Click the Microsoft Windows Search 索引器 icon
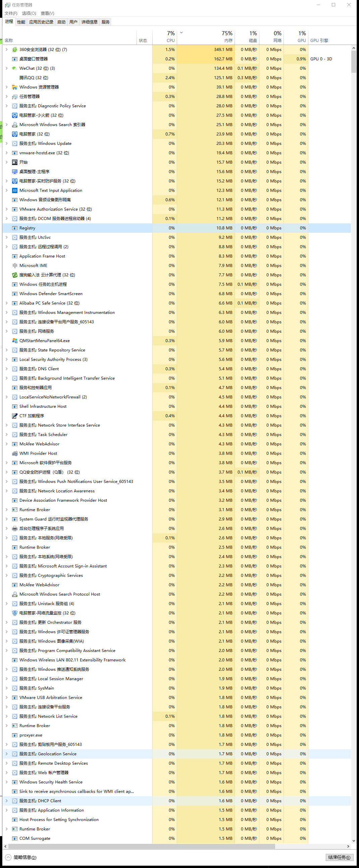This screenshot has width=359, height=868. point(14,125)
